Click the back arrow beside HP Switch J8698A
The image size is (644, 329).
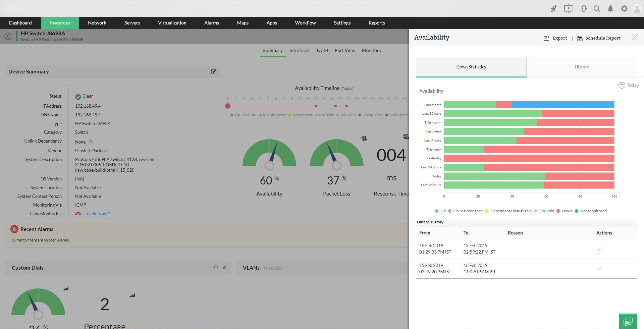point(8,36)
